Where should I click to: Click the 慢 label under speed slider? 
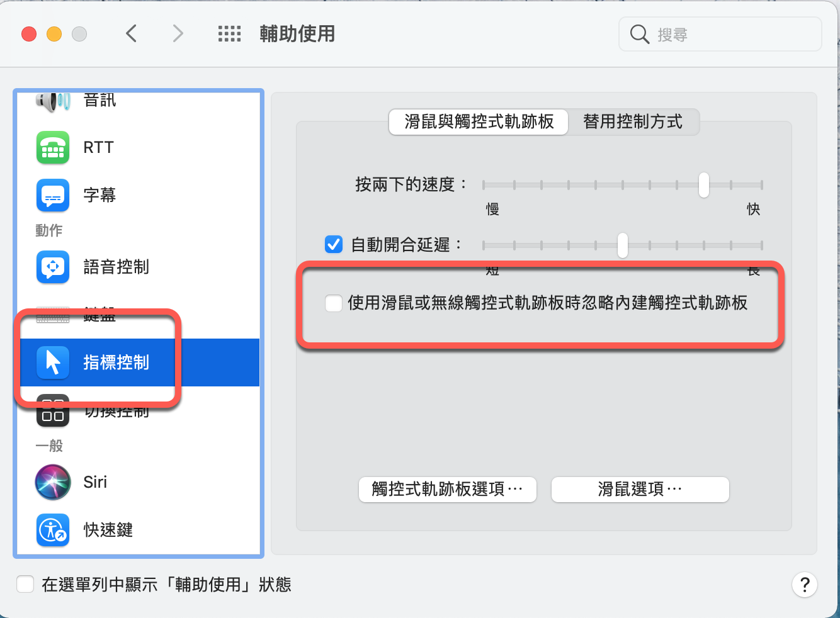coord(492,209)
